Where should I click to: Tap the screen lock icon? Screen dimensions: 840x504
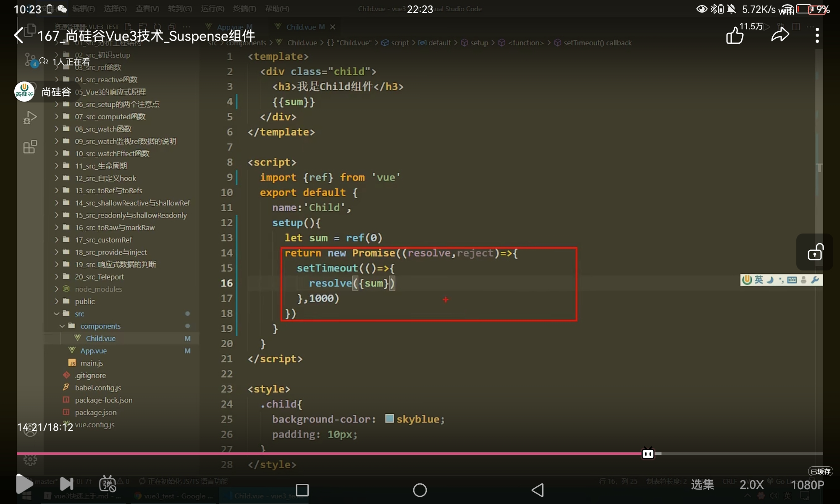815,252
